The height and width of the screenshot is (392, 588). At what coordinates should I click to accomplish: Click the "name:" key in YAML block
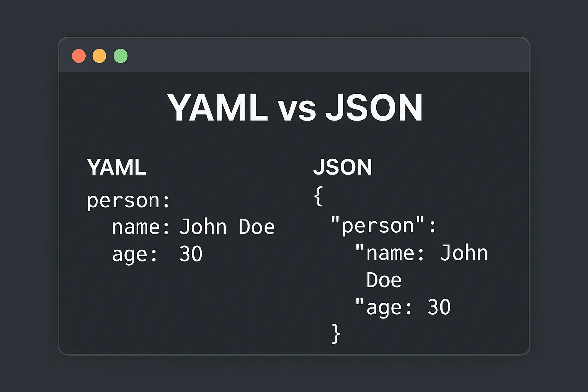[140, 227]
